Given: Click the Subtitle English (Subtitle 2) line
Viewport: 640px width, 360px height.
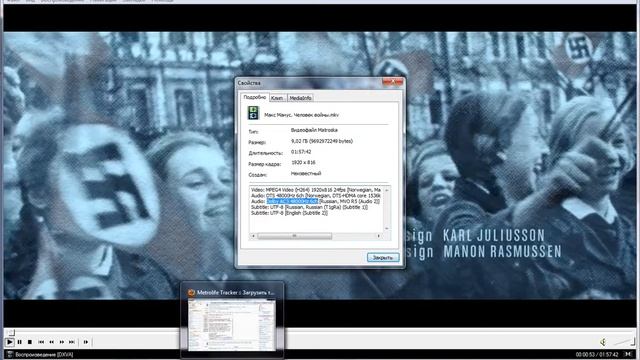Looking at the screenshot, I should 289,213.
